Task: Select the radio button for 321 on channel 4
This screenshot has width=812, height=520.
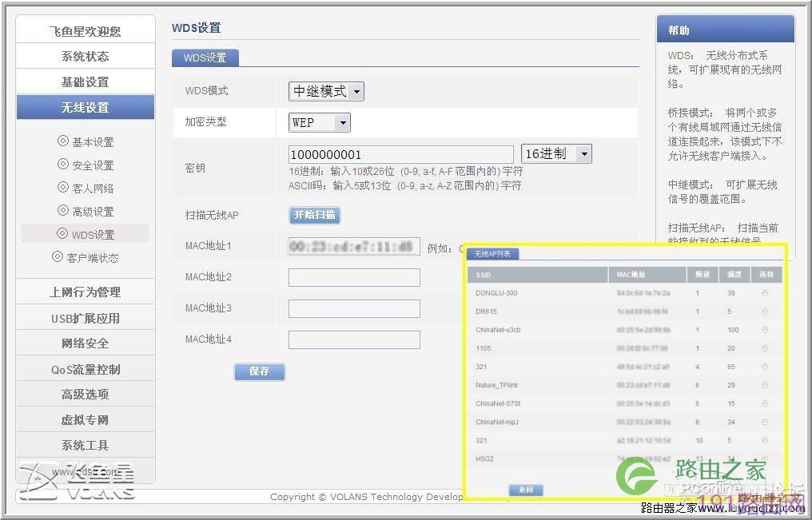Action: pyautogui.click(x=765, y=367)
